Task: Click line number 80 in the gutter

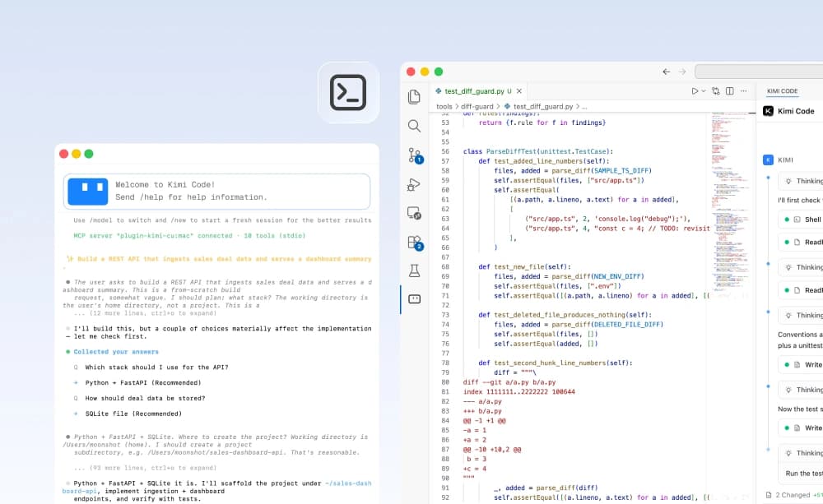Action: pos(445,382)
